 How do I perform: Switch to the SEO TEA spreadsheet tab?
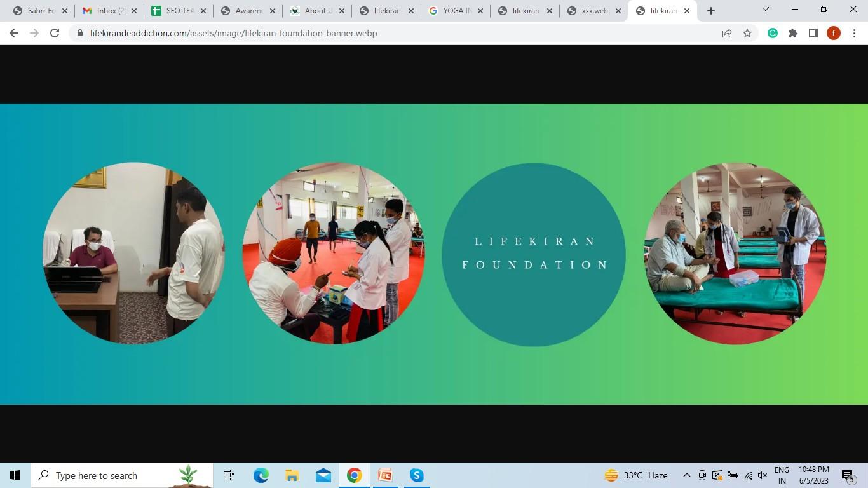179,11
